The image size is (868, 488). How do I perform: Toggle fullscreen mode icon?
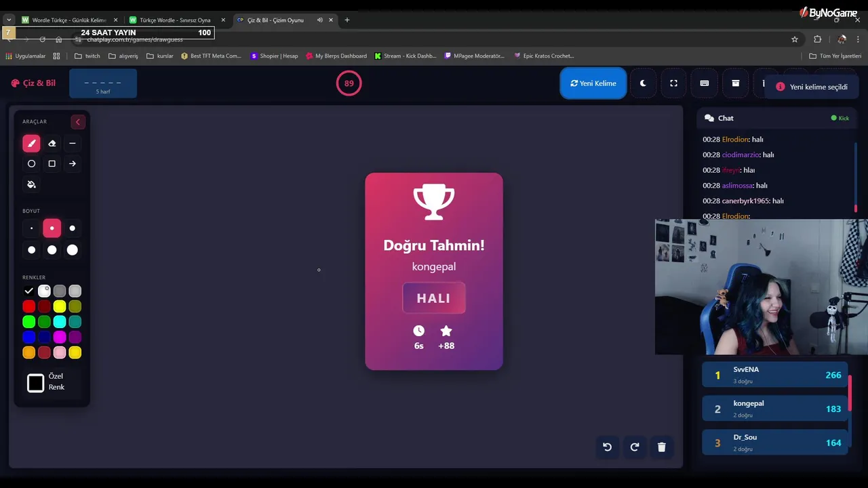tap(673, 83)
